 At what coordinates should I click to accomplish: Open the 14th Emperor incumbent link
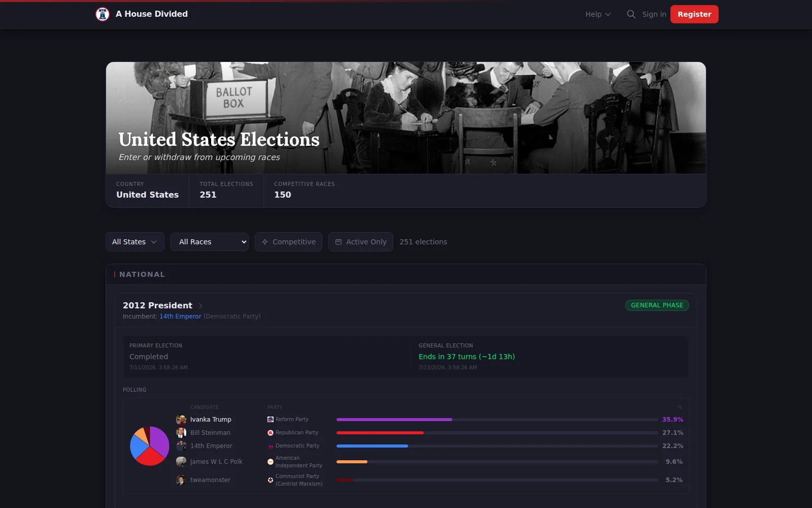pyautogui.click(x=180, y=316)
